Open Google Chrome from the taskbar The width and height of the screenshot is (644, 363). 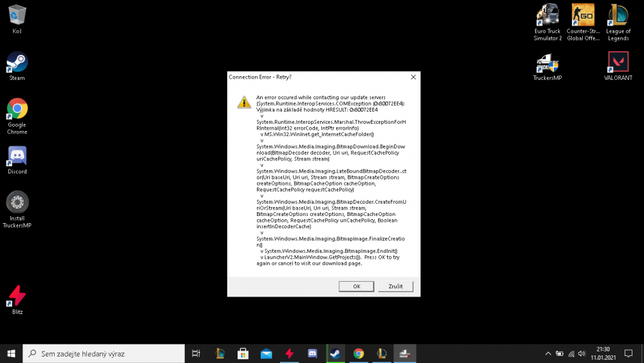[359, 353]
